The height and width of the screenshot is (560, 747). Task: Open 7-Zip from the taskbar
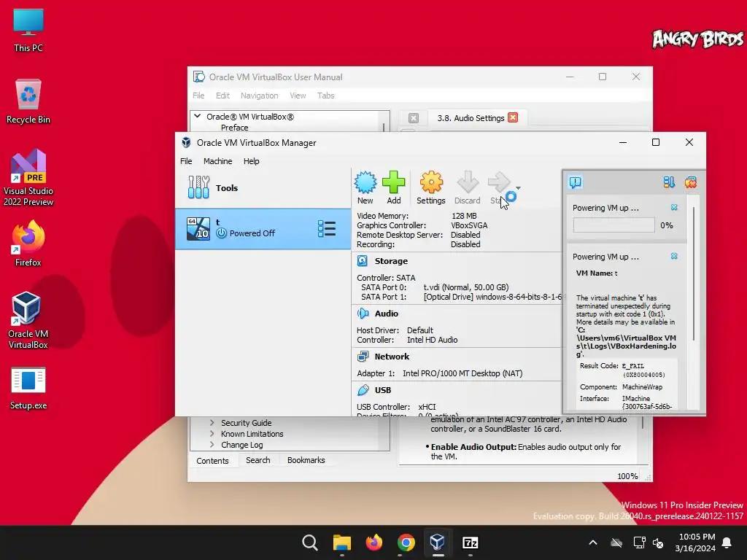tap(471, 542)
